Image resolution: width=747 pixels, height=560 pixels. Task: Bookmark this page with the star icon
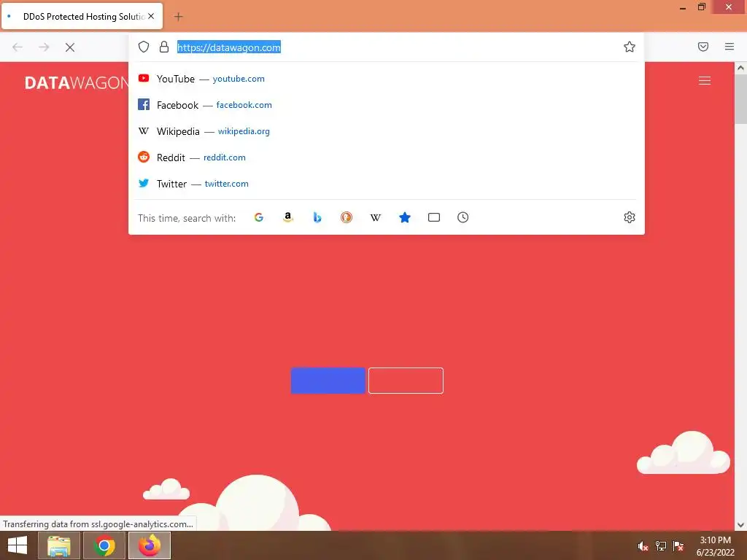[x=630, y=47]
